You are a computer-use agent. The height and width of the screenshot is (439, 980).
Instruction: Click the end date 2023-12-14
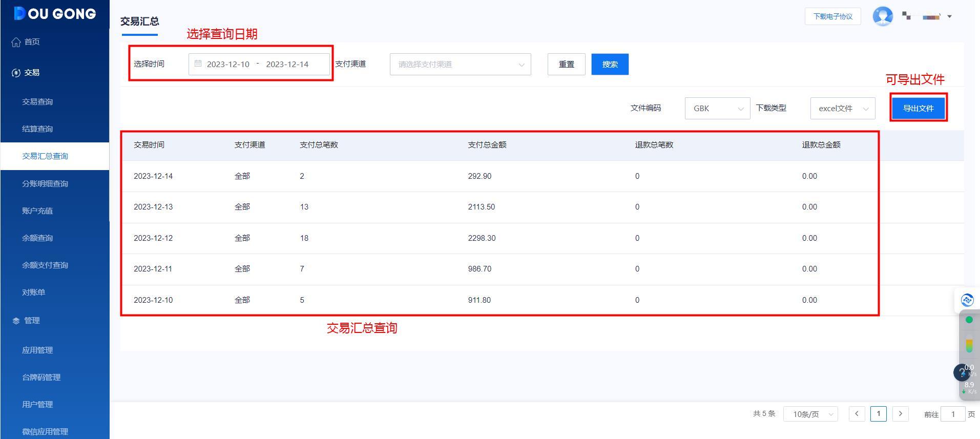[x=287, y=64]
